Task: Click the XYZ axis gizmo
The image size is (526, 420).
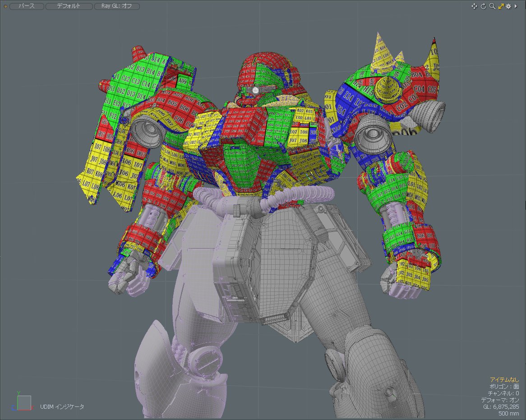Action: (x=22, y=401)
